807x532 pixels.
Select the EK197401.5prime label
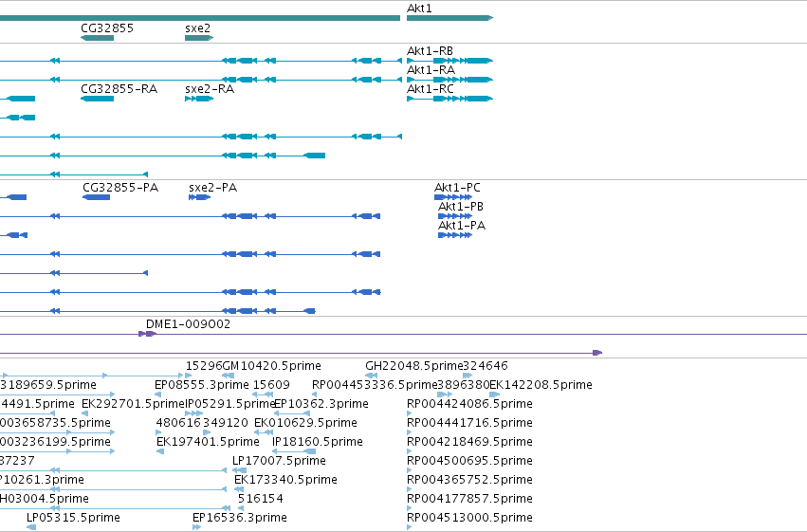[208, 442]
